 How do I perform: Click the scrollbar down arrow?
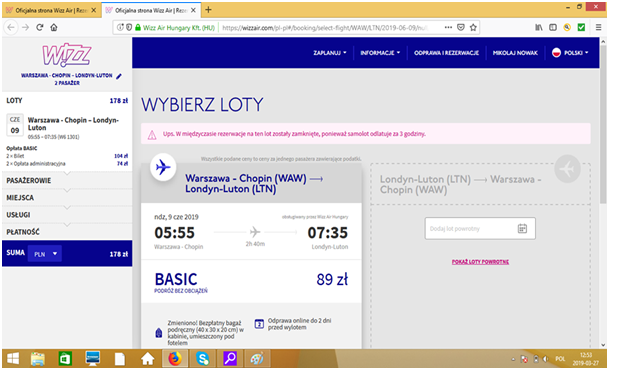603,345
